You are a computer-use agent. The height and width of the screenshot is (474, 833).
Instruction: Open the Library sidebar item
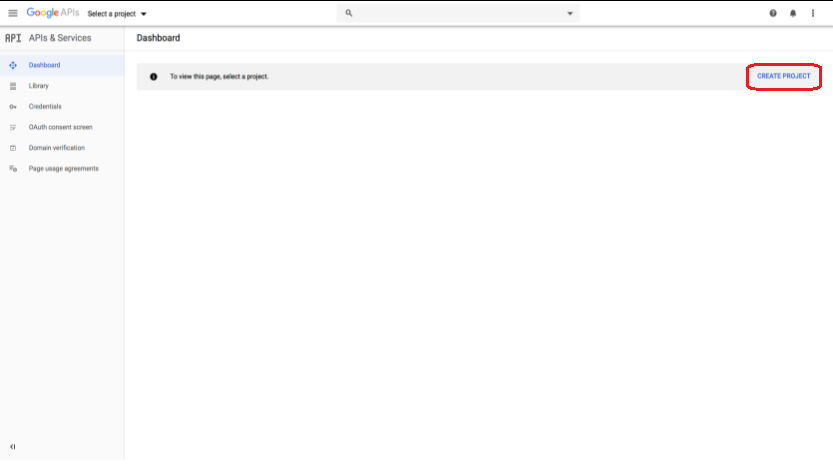coord(38,86)
